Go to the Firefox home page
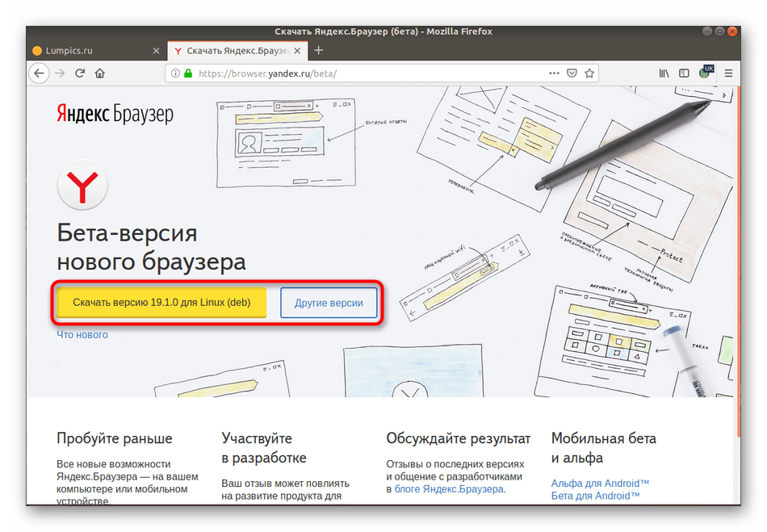The height and width of the screenshot is (532, 767). (x=100, y=73)
